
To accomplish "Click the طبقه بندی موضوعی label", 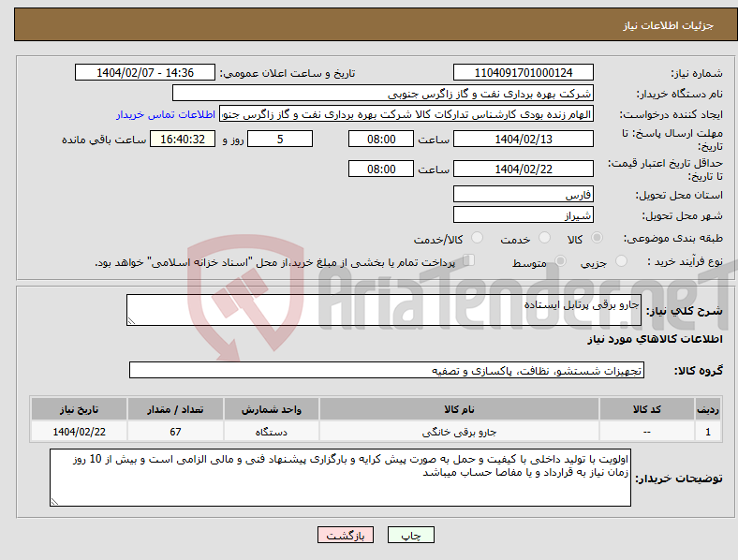I will pyautogui.click(x=673, y=239).
